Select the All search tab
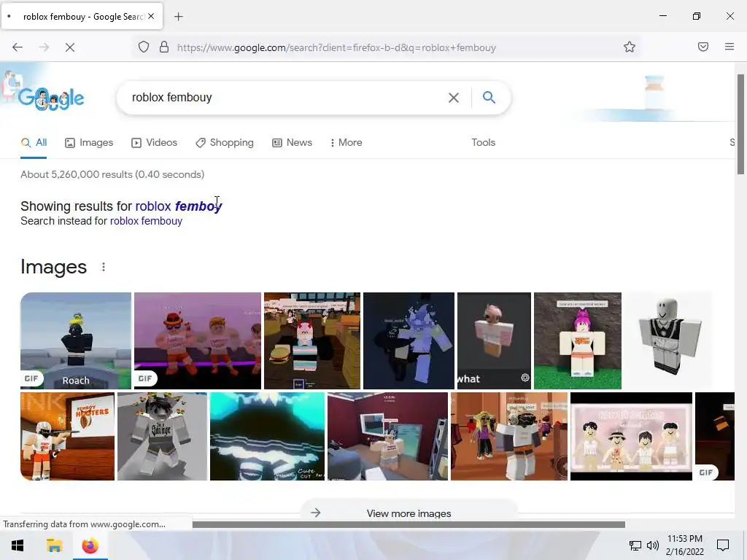Image resolution: width=747 pixels, height=560 pixels. click(x=34, y=142)
